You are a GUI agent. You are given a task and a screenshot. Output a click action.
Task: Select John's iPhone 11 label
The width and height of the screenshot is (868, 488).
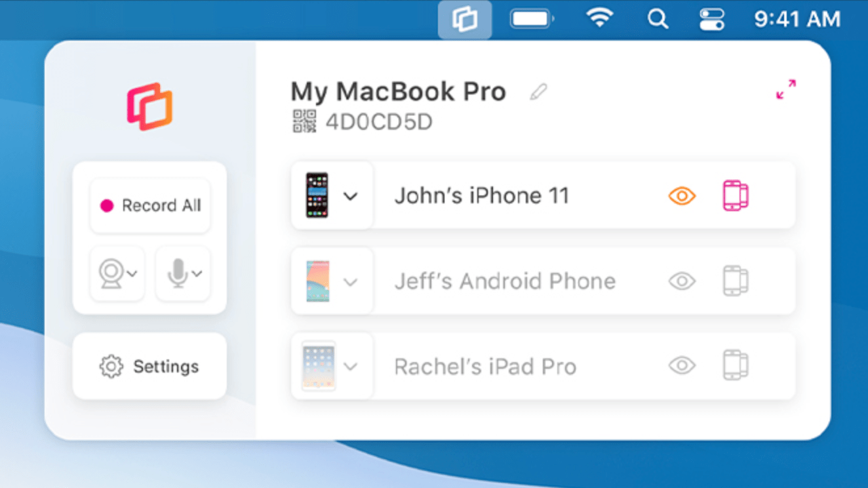pos(481,195)
